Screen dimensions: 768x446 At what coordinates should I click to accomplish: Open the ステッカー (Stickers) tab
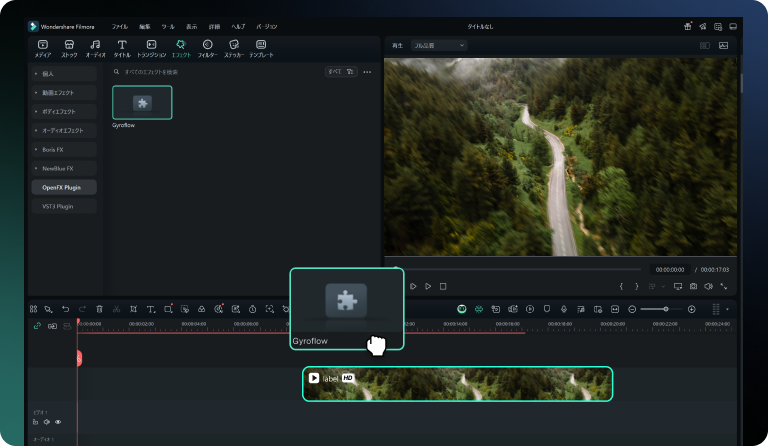pos(234,49)
